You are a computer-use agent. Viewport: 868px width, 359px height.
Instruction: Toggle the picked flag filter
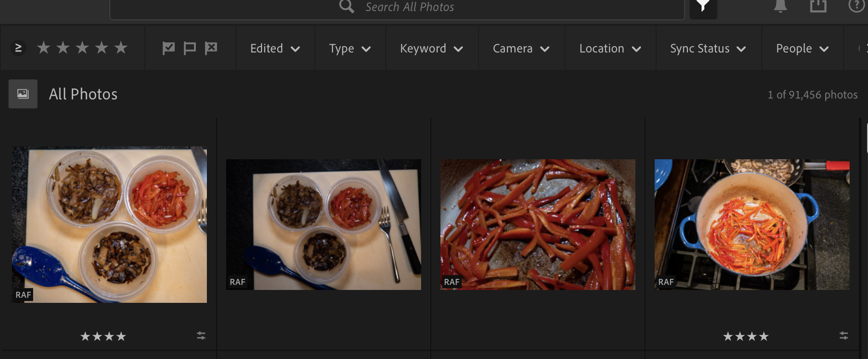pos(169,48)
